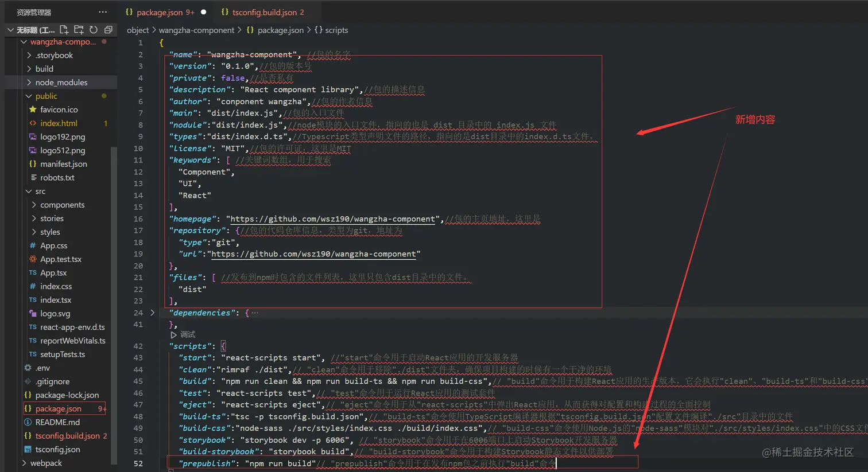Open App.test.tsx file
The width and height of the screenshot is (868, 472).
(61, 259)
